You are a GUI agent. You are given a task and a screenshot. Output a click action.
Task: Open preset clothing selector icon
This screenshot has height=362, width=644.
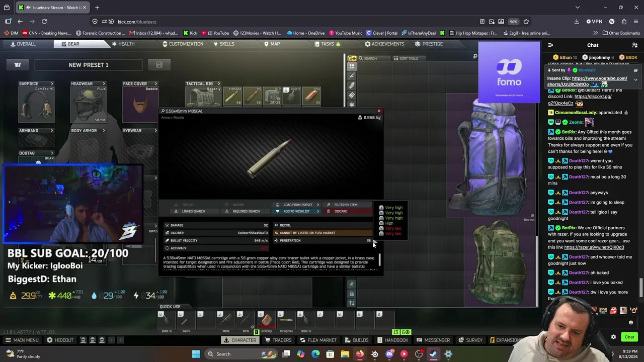18,65
